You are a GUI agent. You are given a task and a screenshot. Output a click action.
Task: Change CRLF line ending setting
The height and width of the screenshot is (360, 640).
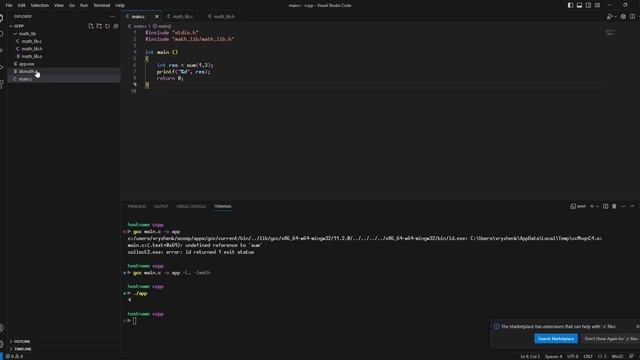[x=588, y=356]
